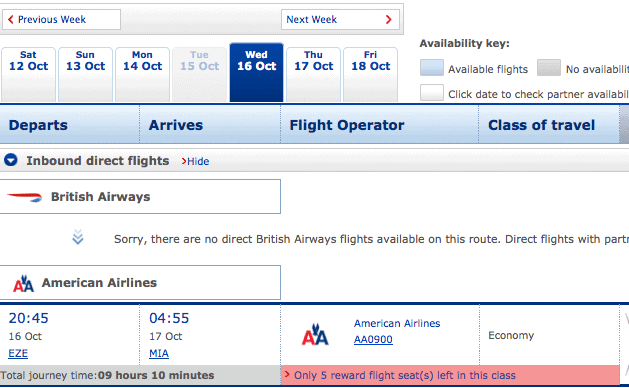Select the Sat 12 Oct date tab
629x388 pixels.
pyautogui.click(x=28, y=74)
